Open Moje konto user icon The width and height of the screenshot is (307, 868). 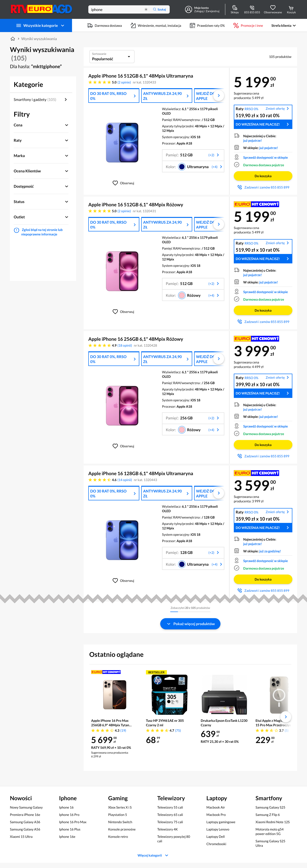click(x=188, y=9)
